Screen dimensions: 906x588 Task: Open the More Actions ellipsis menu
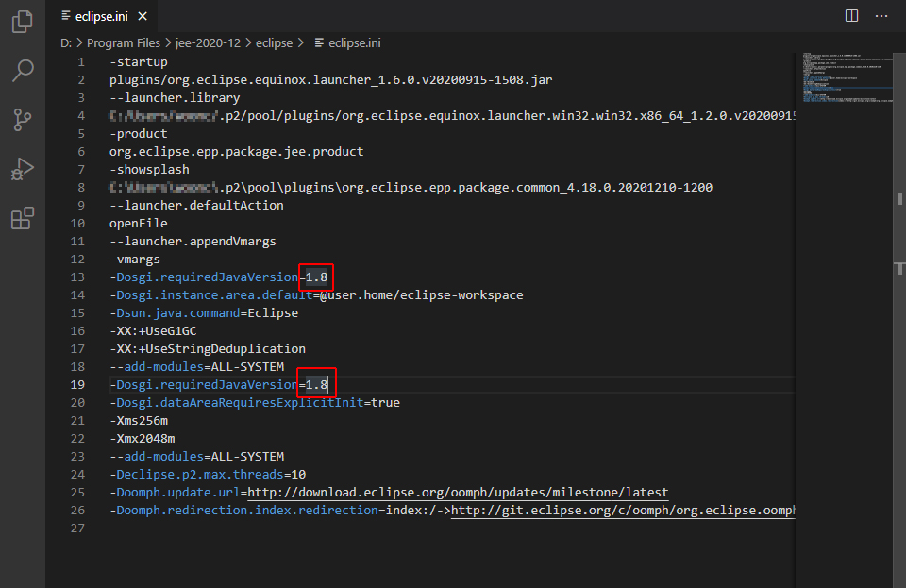coord(881,16)
